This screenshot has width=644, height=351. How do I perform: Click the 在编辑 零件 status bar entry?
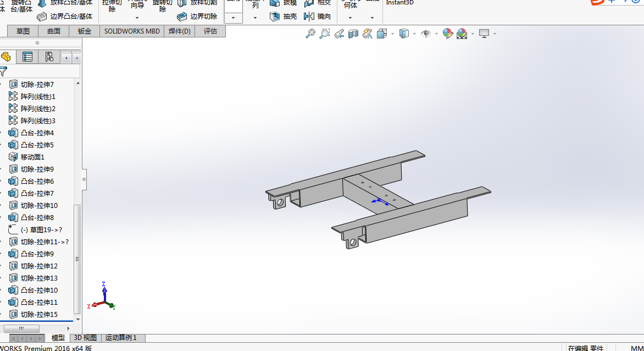[x=585, y=348]
